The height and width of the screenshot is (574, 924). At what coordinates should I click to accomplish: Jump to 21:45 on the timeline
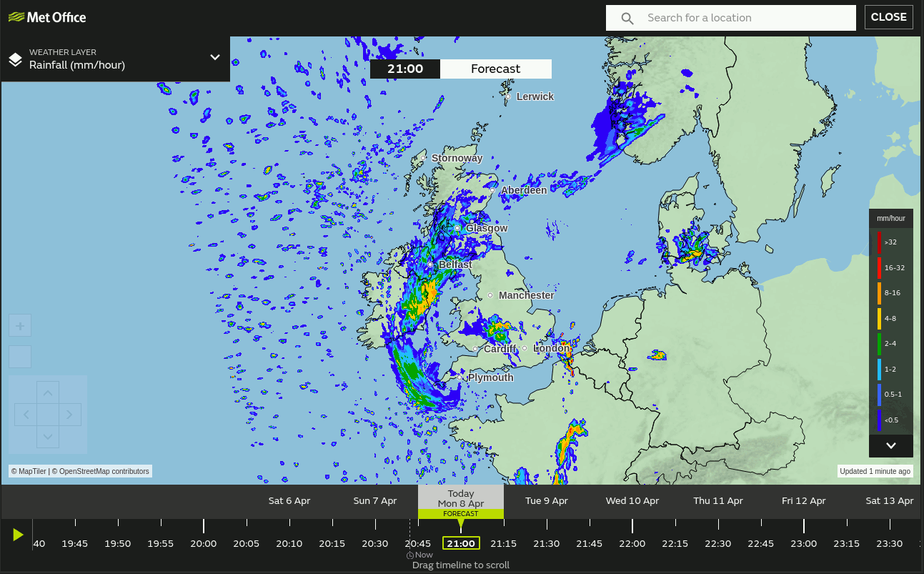[590, 543]
